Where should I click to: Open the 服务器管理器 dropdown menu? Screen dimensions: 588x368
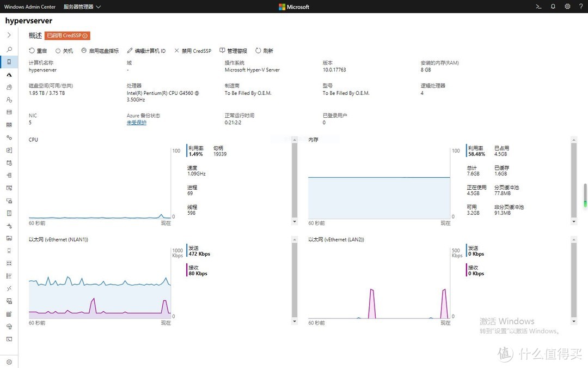[x=82, y=7]
